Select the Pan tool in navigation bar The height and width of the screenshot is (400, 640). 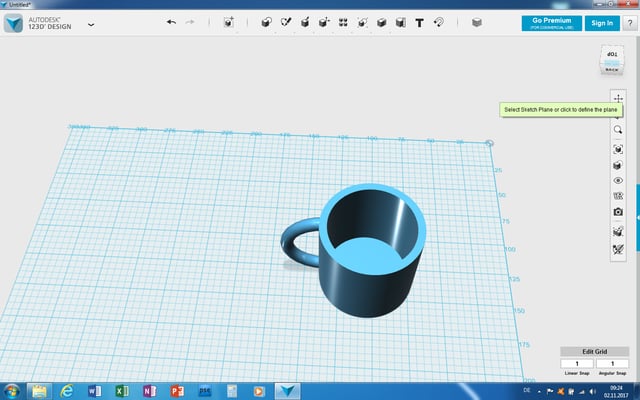[618, 99]
